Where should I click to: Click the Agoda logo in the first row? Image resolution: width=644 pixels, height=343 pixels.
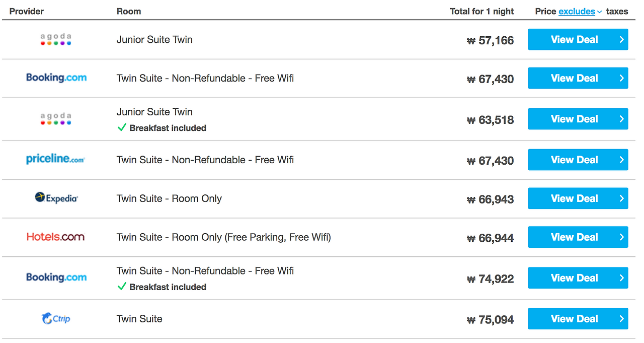pos(55,40)
